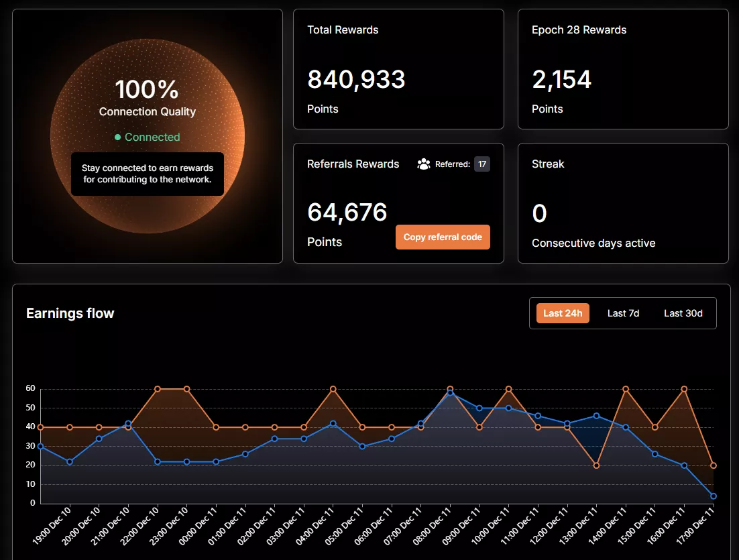The height and width of the screenshot is (560, 739).
Task: Click the blue data point at 17:00 Dec 11
Action: (x=712, y=496)
